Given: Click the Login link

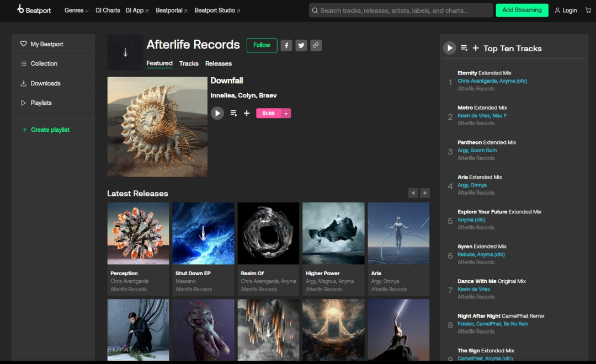Looking at the screenshot, I should [570, 10].
